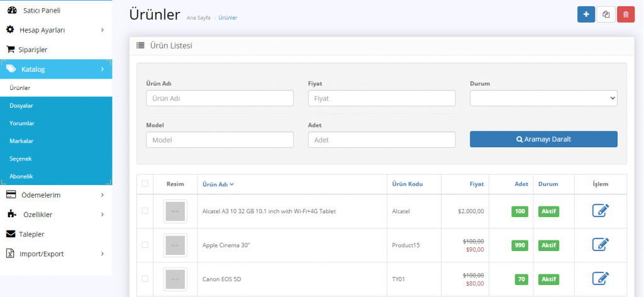Open the Durum filter dropdown
Image resolution: width=644 pixels, height=297 pixels.
point(543,98)
